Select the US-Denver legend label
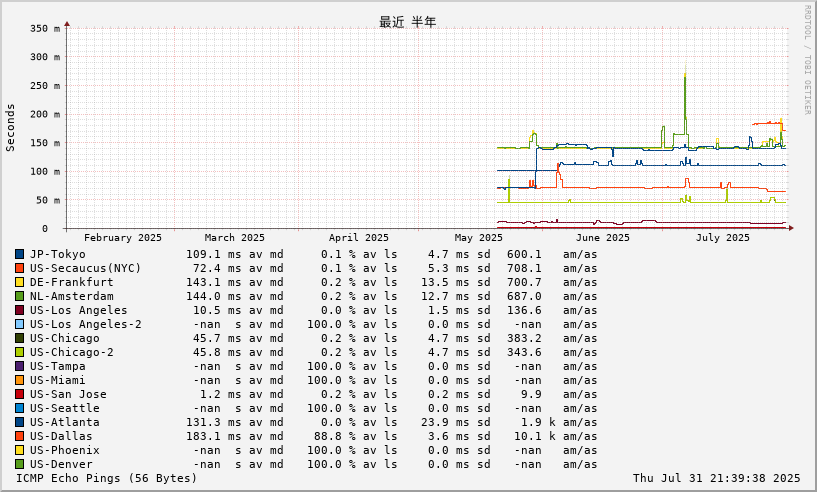 point(61,465)
